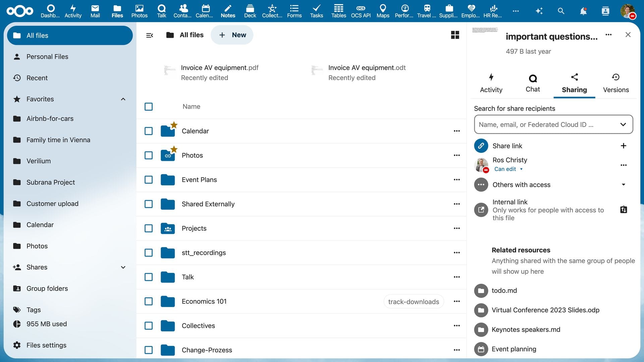This screenshot has width=644, height=362.
Task: Open the Can edit permissions dropdown
Action: (508, 169)
